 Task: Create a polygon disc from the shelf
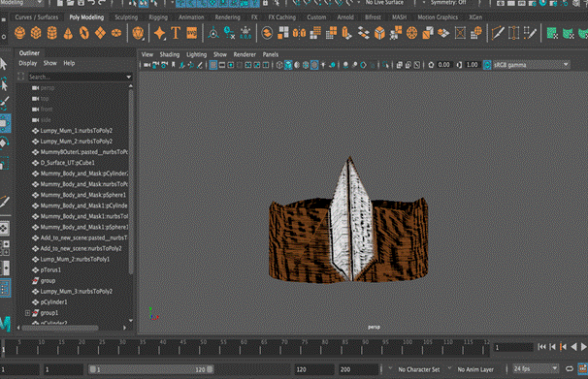pos(116,33)
